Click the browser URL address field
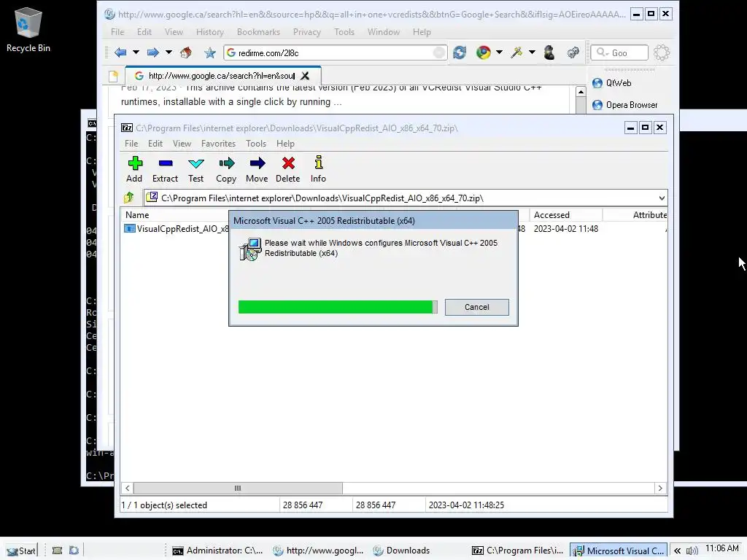747x560 pixels. [336, 52]
